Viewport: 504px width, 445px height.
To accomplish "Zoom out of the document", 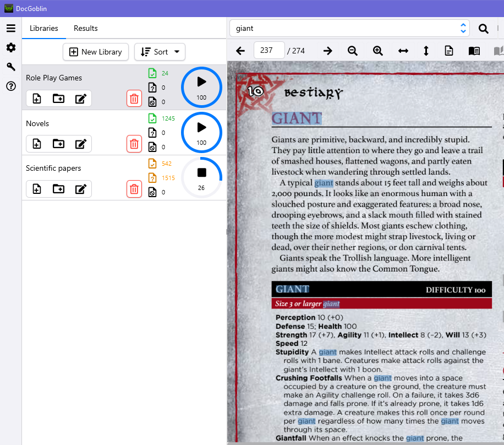I will pos(353,51).
